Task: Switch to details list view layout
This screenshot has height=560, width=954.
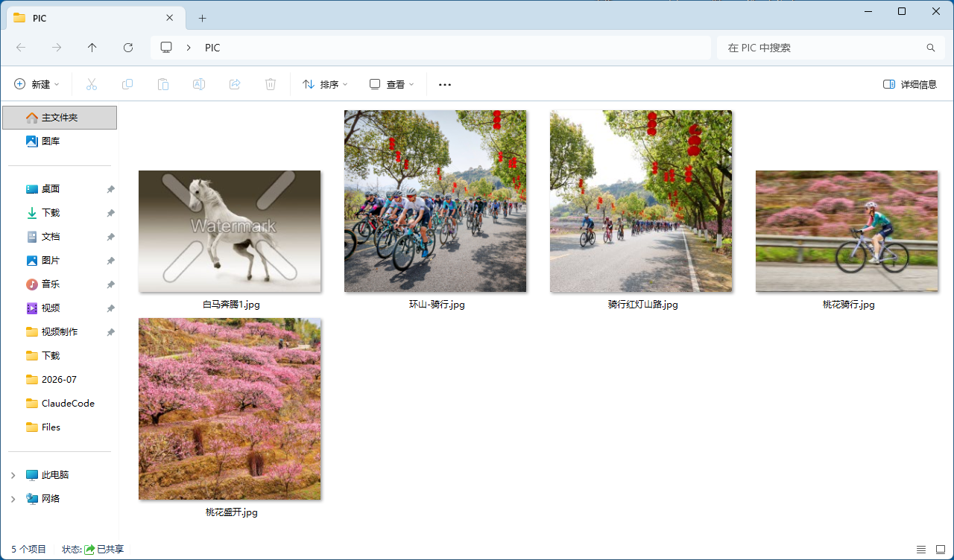Action: [x=922, y=550]
